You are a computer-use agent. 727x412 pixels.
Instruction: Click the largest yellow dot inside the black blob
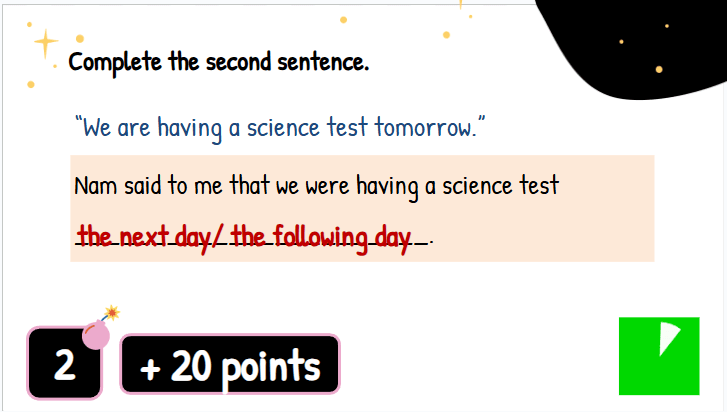(x=659, y=70)
